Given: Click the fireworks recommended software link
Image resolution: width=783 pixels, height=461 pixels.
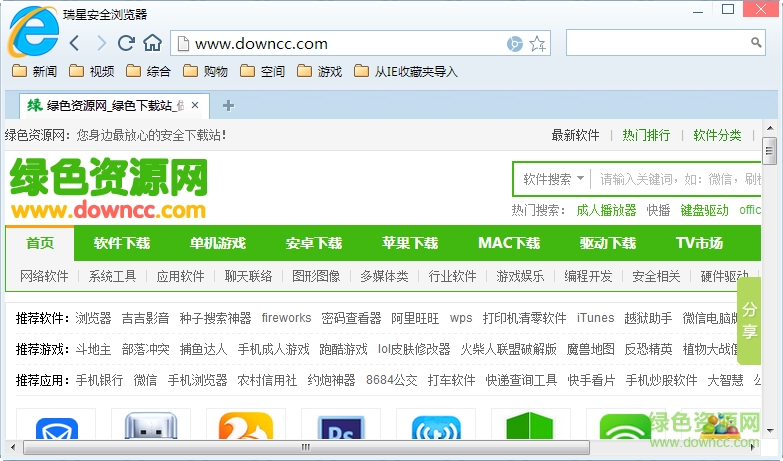Looking at the screenshot, I should (x=286, y=318).
